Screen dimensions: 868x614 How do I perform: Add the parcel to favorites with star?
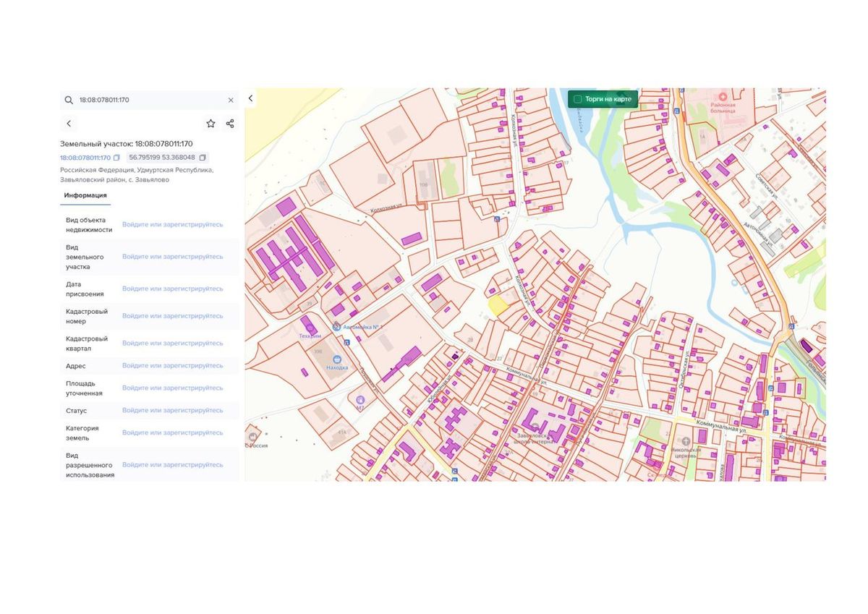pos(210,124)
